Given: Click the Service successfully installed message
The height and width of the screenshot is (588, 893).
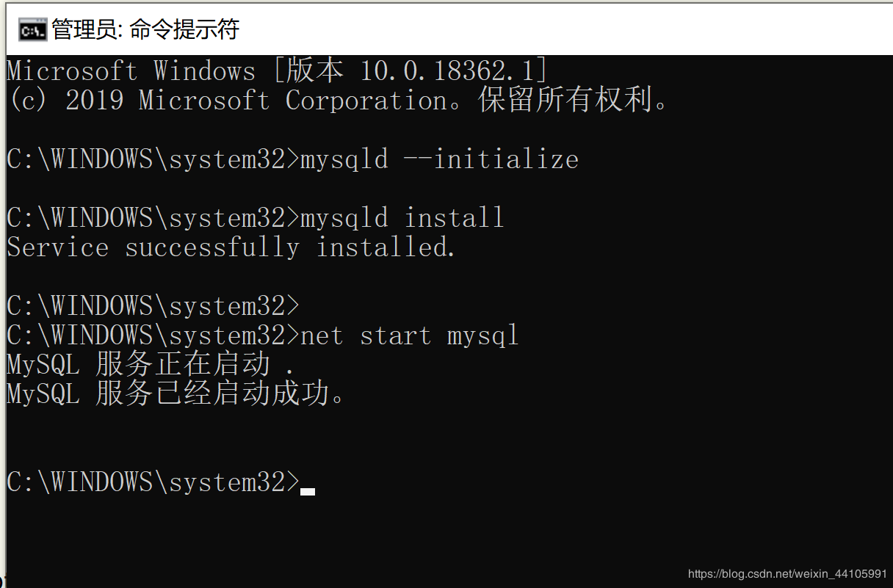Looking at the screenshot, I should tap(231, 247).
